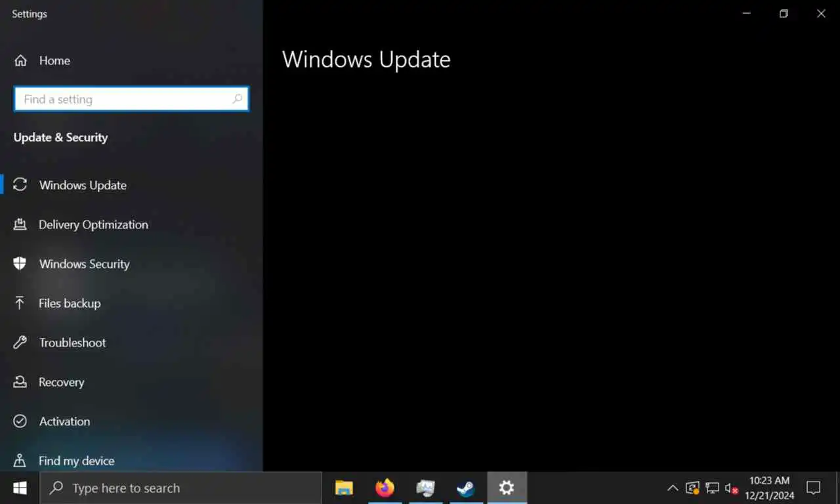Show hidden system tray icons
This screenshot has width=840, height=504.
coord(673,488)
